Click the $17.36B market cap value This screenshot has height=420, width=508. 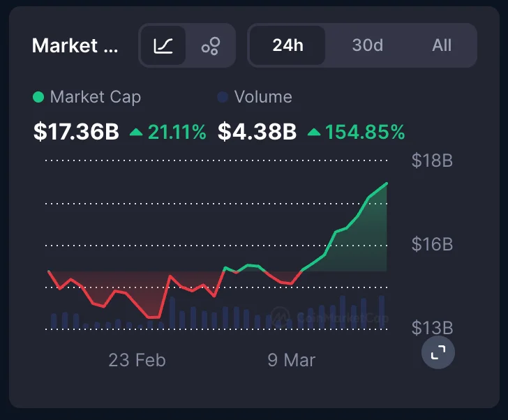coord(77,132)
